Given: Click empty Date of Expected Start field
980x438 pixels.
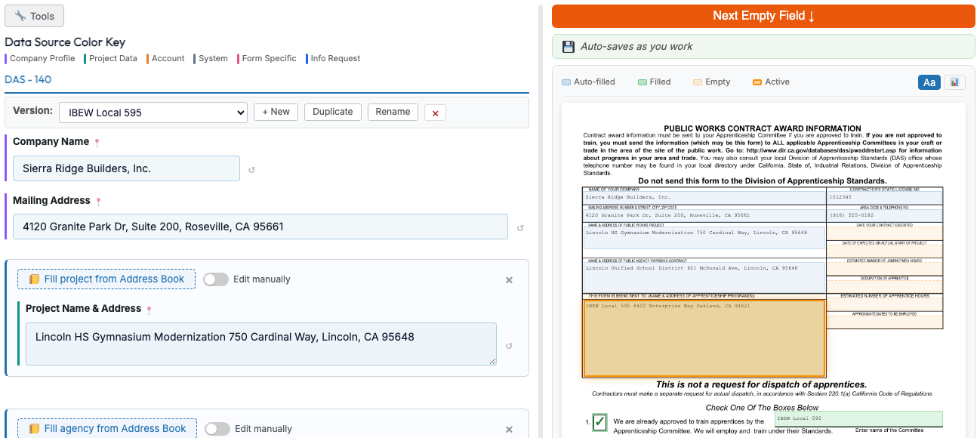Looking at the screenshot, I should (885, 251).
